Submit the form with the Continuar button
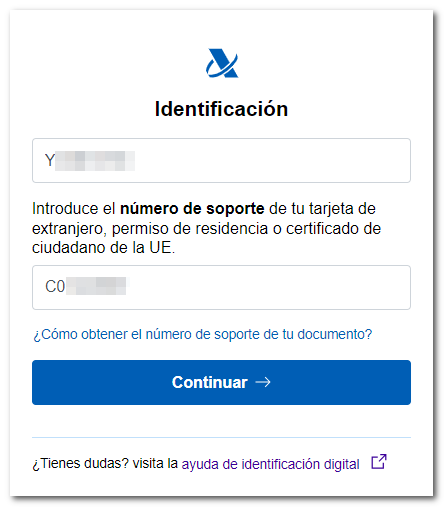The height and width of the screenshot is (507, 444). point(221,382)
